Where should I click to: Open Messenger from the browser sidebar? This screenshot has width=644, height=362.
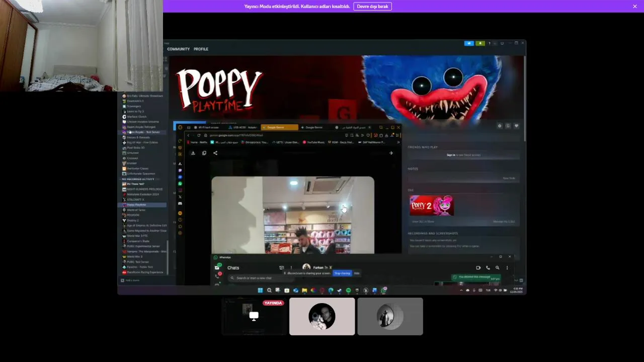180,177
